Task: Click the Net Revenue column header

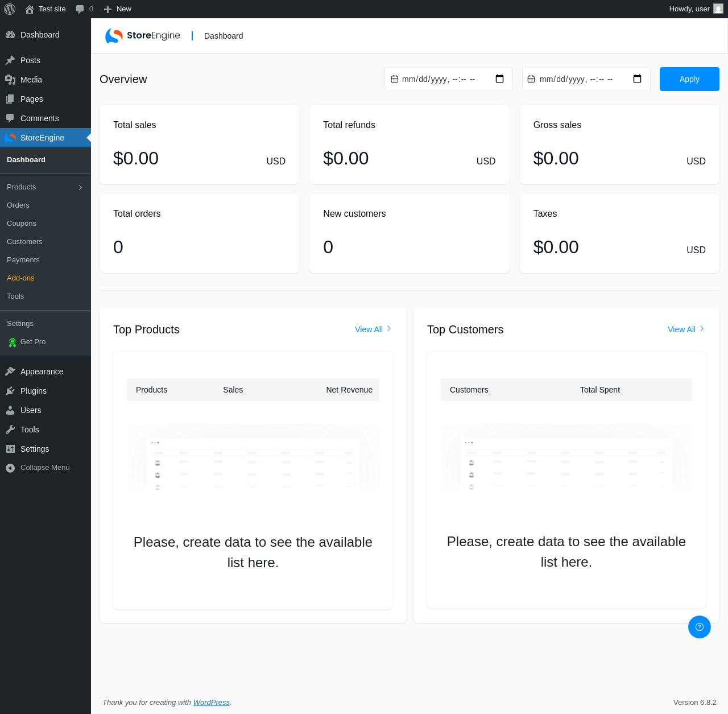Action: (x=349, y=390)
